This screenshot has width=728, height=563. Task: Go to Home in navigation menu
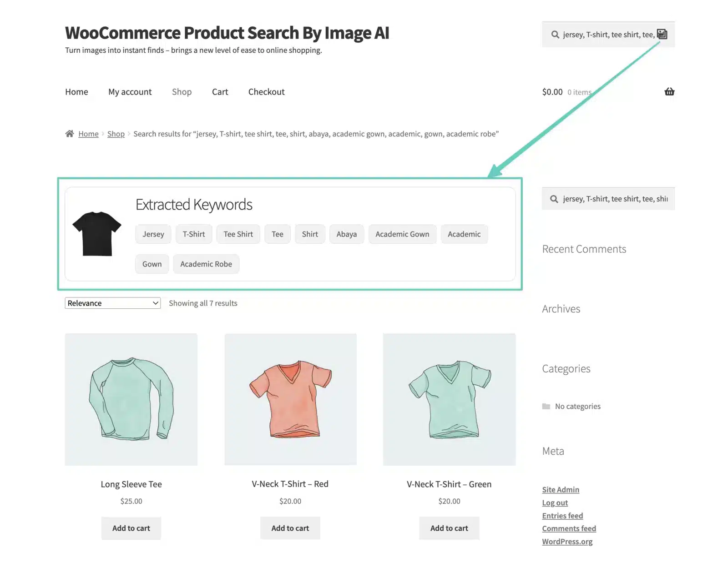[76, 92]
